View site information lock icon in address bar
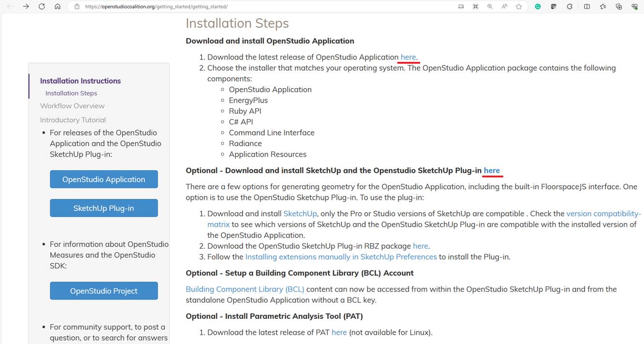This screenshot has width=644, height=344. (76, 7)
